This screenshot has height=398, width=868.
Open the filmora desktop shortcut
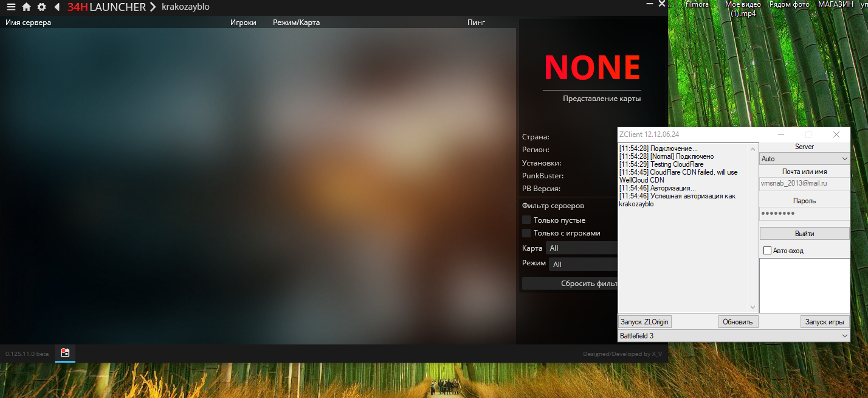point(697,5)
